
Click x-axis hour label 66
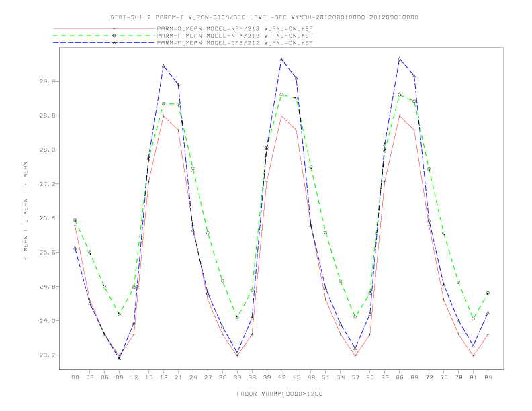point(400,377)
